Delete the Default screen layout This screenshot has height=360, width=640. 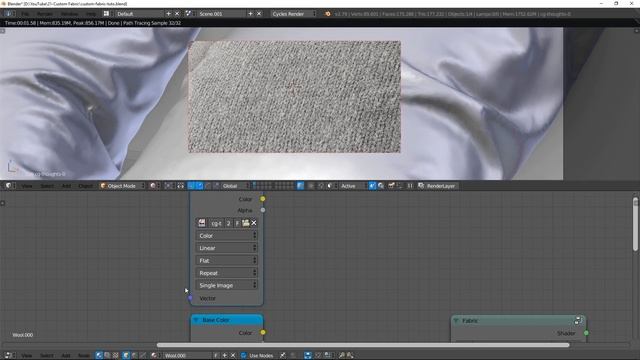177,13
